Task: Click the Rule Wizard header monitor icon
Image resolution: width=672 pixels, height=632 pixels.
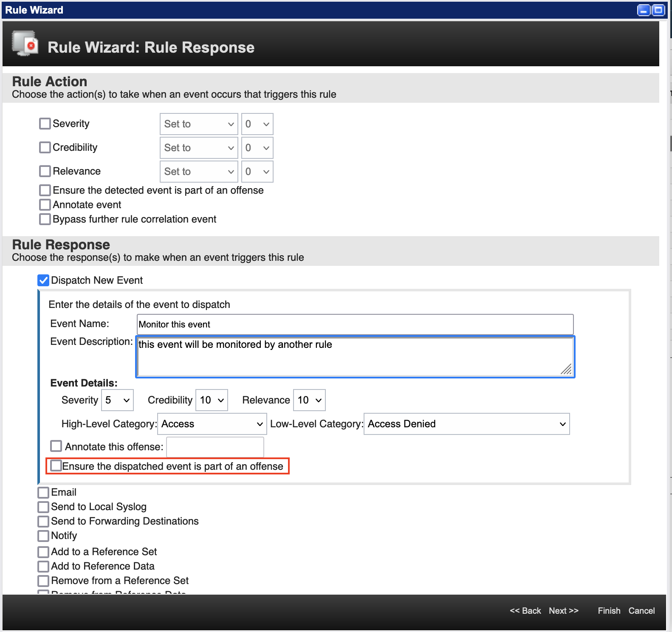Action: (x=25, y=43)
